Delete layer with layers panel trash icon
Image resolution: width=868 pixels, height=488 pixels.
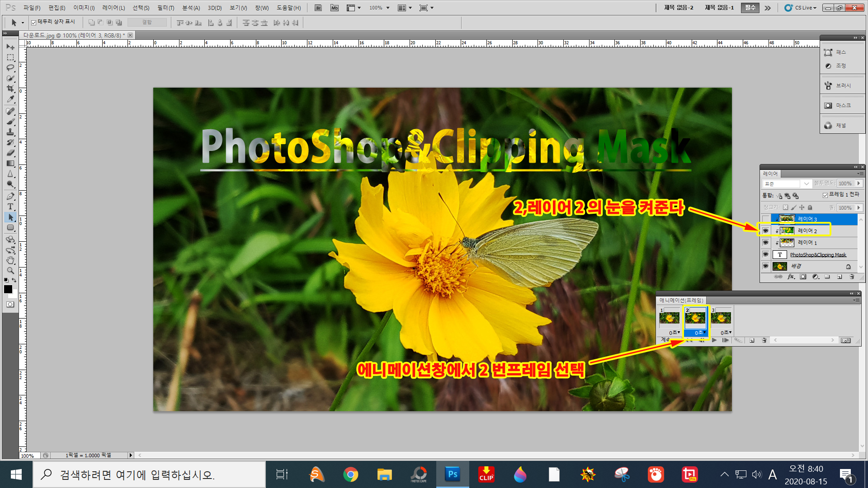[852, 277]
